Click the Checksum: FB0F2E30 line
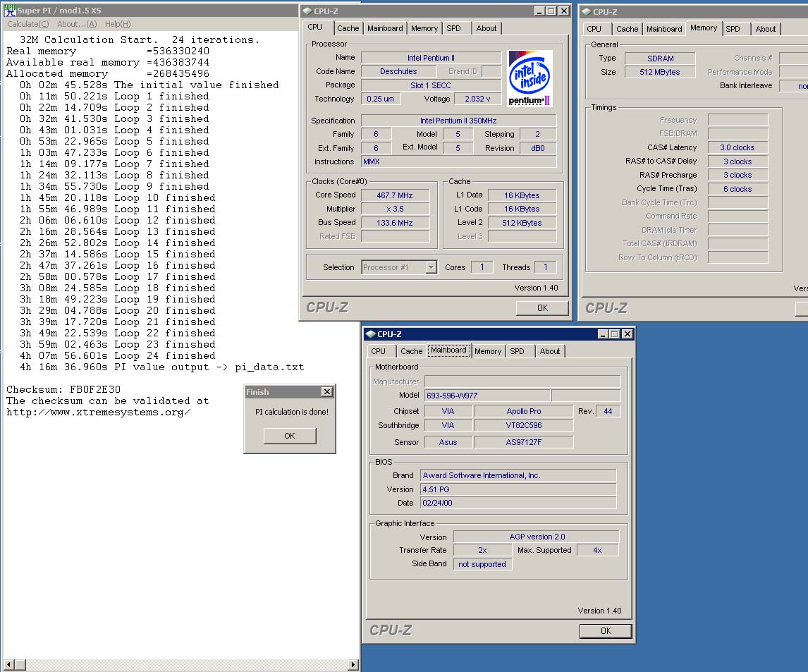 63,390
